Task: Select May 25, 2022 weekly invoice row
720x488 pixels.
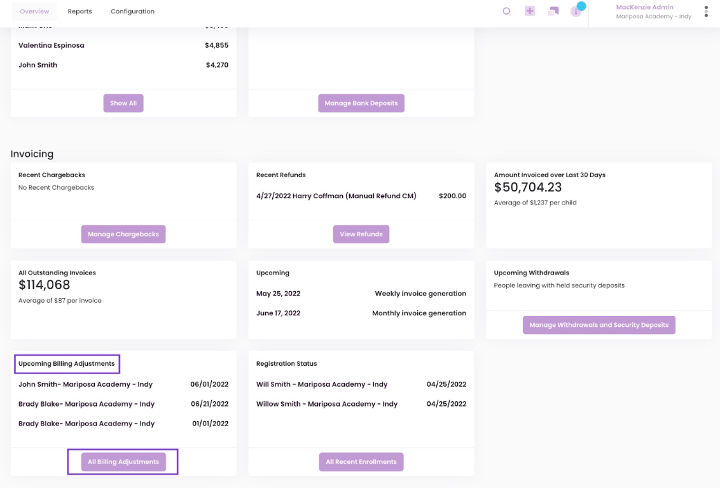Action: [361, 294]
